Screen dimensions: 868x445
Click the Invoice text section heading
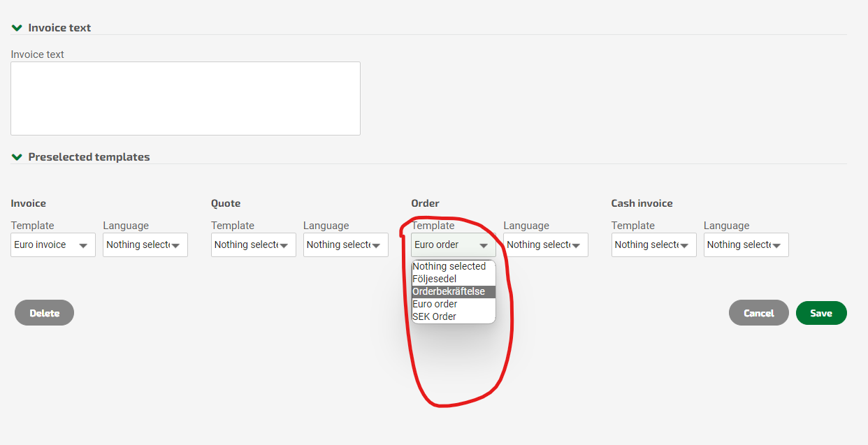coord(59,28)
